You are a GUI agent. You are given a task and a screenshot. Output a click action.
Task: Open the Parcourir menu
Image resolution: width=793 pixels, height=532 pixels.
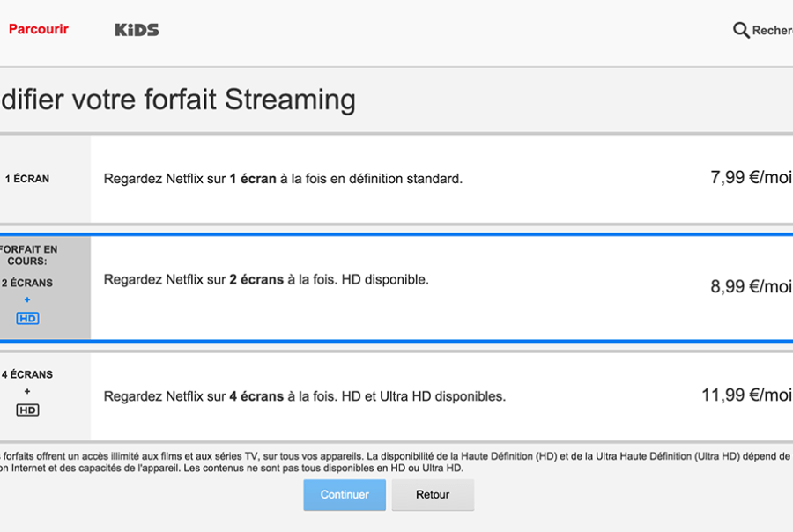click(39, 29)
